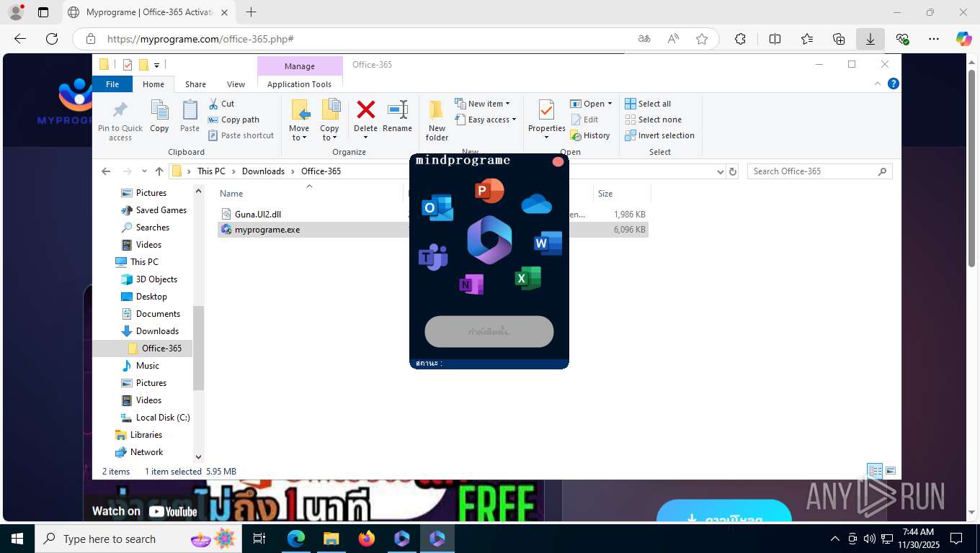Sort by the Name column header
Image resolution: width=980 pixels, height=553 pixels.
click(x=310, y=193)
